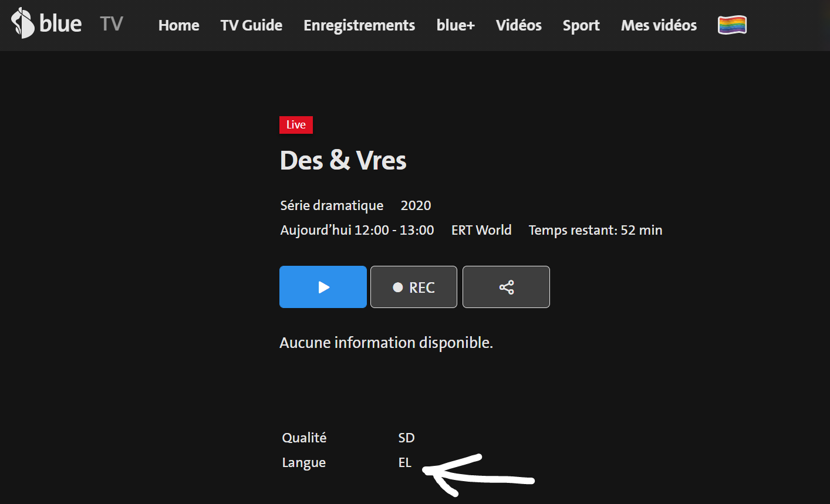Go to the Home menu item

tap(178, 25)
